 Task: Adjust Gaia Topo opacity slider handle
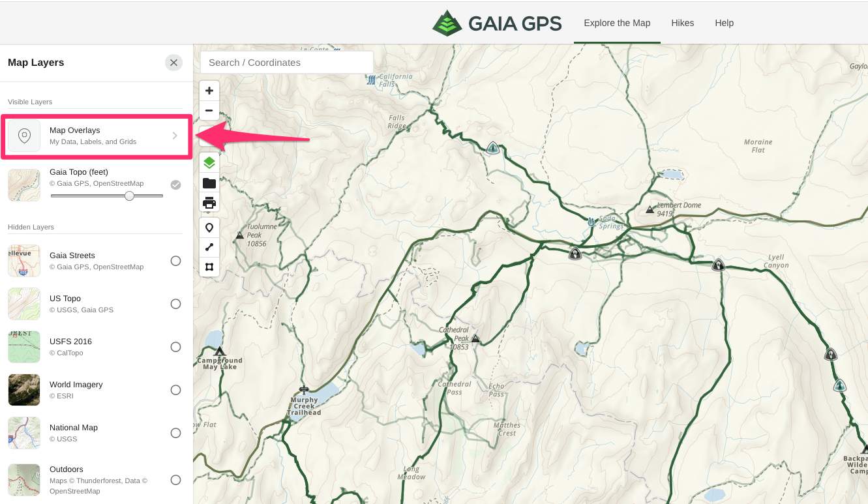point(129,196)
